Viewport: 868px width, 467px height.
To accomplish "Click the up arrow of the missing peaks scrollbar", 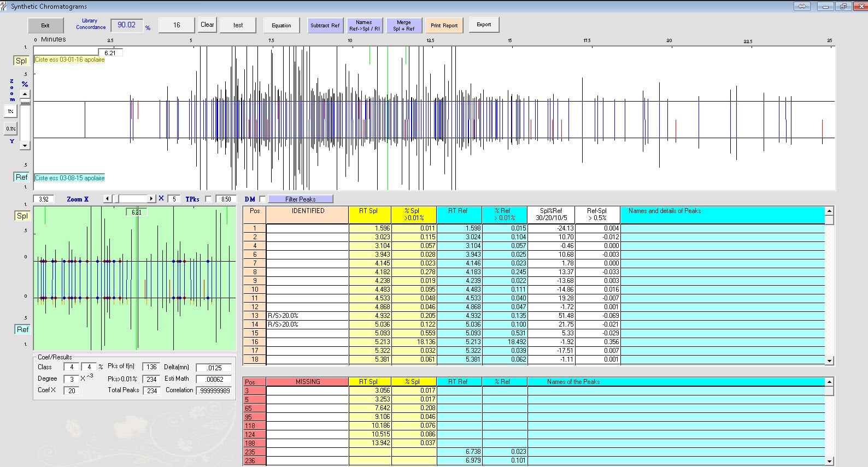I will pos(829,382).
